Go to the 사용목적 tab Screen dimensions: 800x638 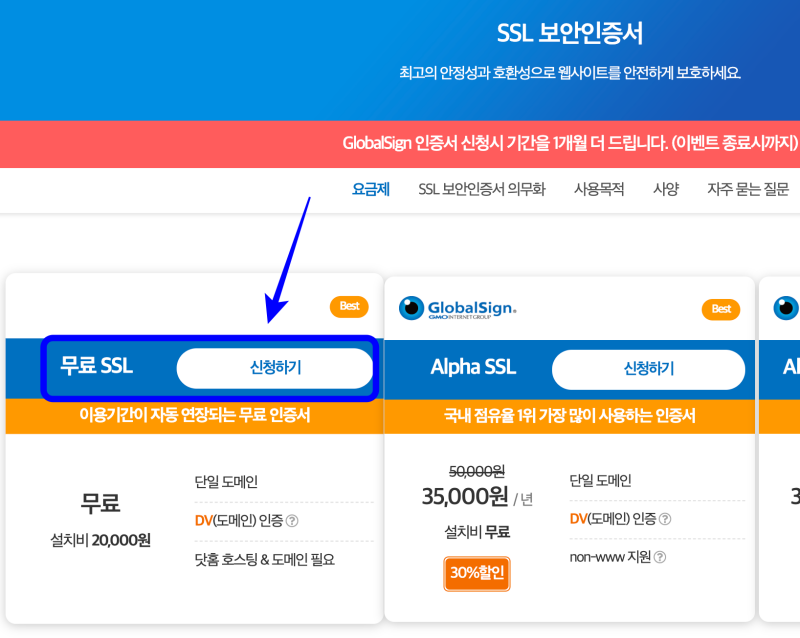pos(599,189)
